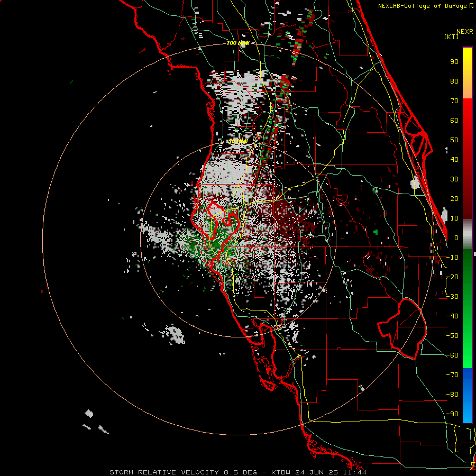Select the -20 knot scale label
The width and height of the screenshot is (476, 476).
(x=452, y=277)
